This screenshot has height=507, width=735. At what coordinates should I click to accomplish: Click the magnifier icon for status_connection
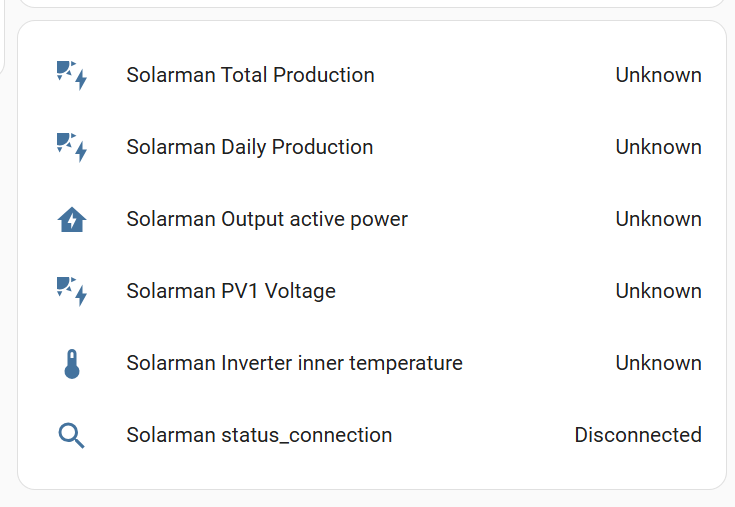tap(72, 435)
